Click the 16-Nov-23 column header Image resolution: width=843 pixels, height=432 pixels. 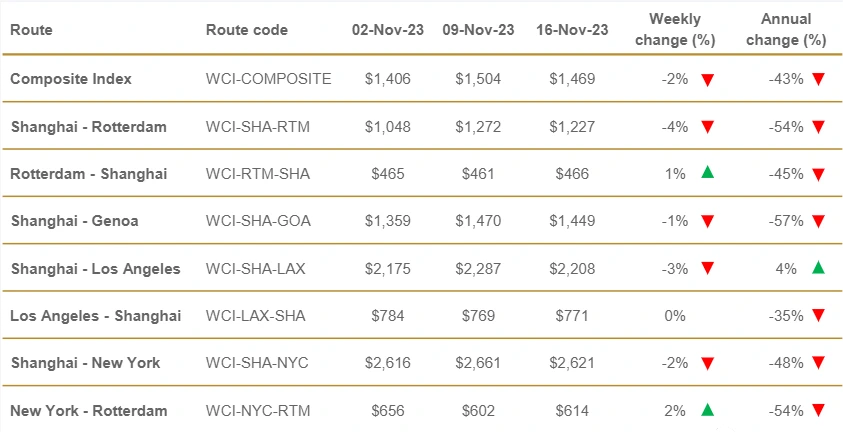tap(572, 30)
